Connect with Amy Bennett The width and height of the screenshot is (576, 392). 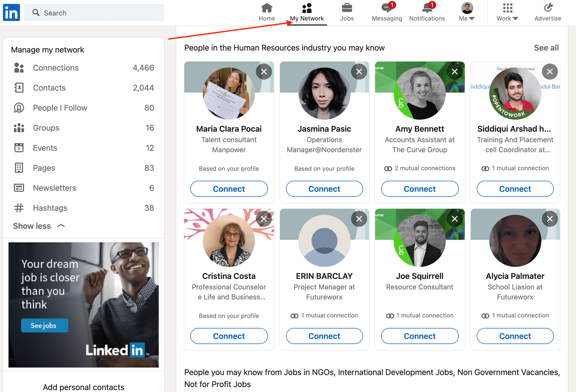click(x=419, y=189)
